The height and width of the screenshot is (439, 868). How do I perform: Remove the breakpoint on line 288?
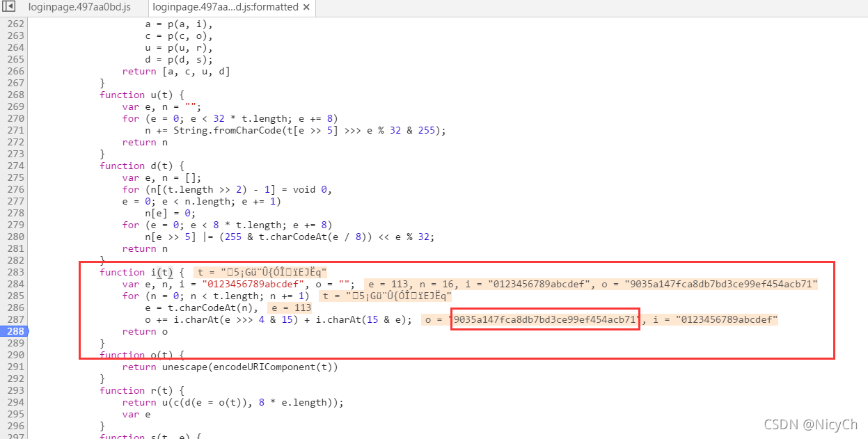(15, 331)
